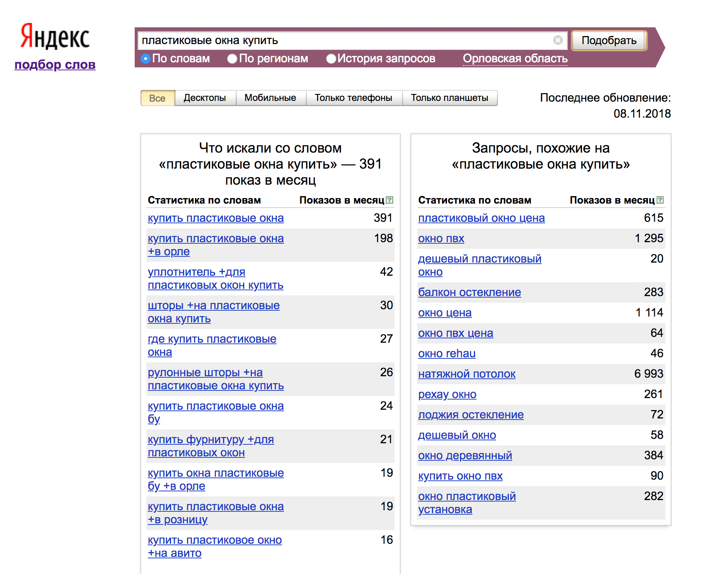Screen dimensions: 728x574
Task: Open 'купить фурнитуру +для пластиковых окон' link
Action: pyautogui.click(x=211, y=446)
